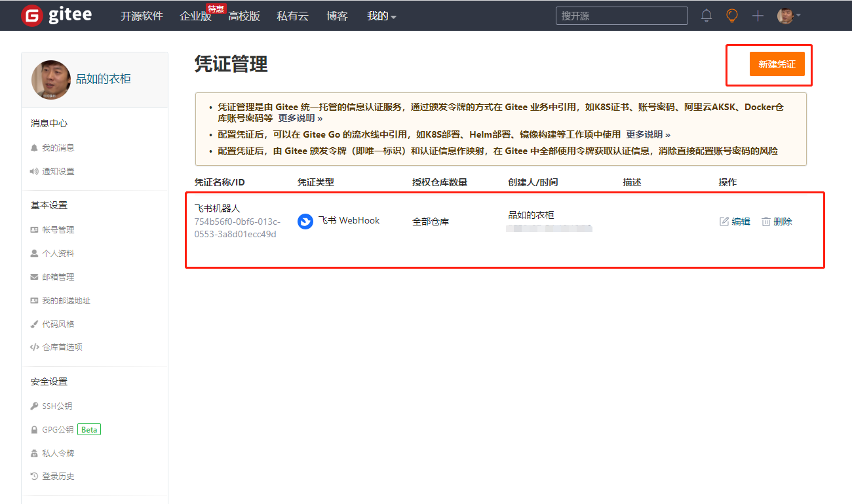Open 帐号管理 in sidebar

pos(58,230)
